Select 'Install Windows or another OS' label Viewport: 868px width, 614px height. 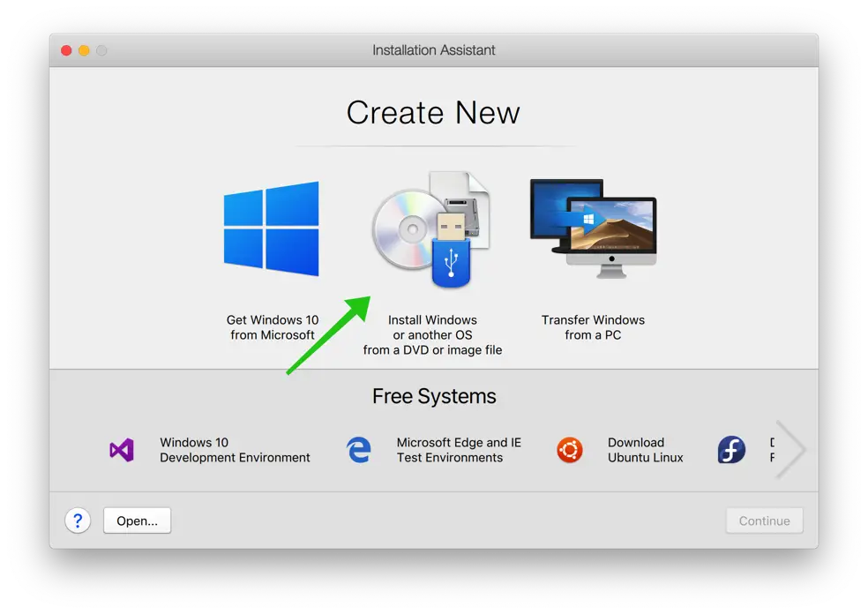pyautogui.click(x=432, y=335)
